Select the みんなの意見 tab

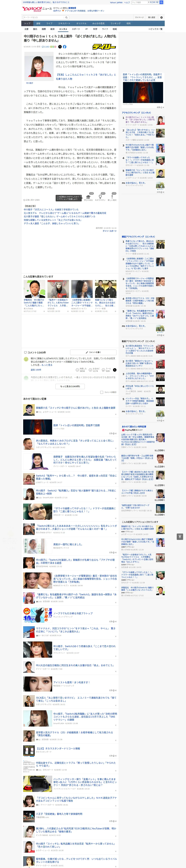point(99,24)
